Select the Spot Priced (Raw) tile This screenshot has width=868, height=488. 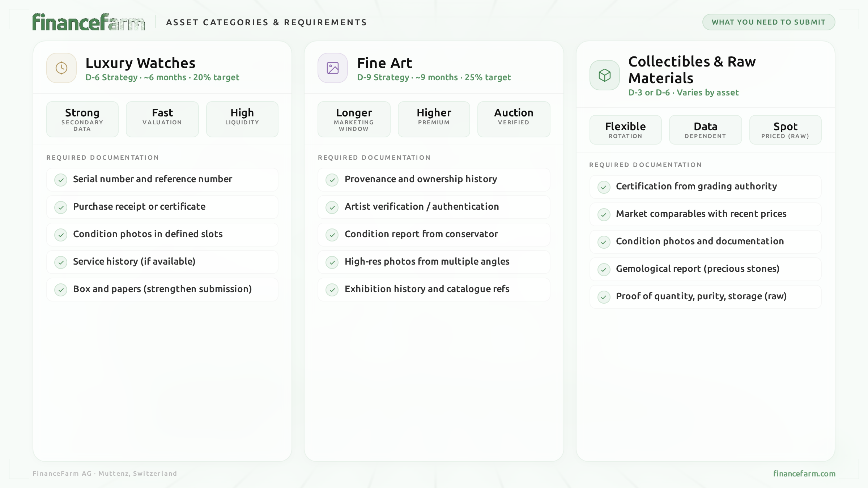click(785, 130)
